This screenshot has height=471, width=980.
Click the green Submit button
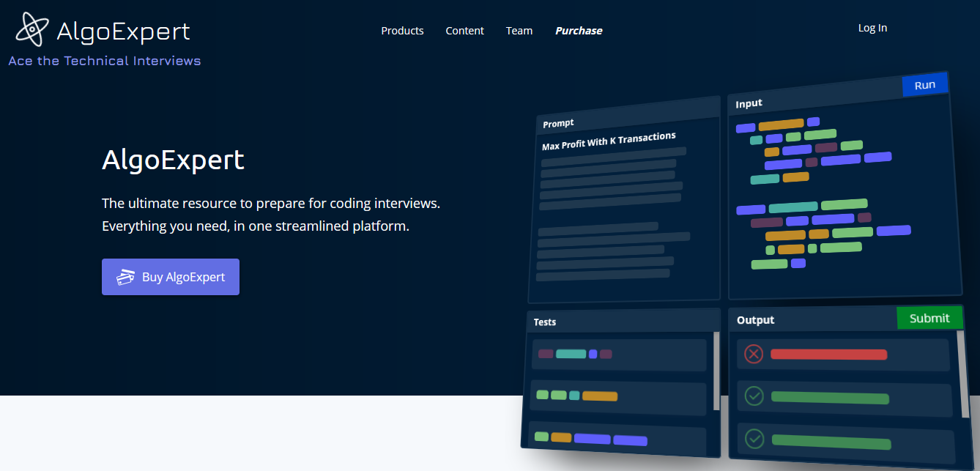pos(929,318)
